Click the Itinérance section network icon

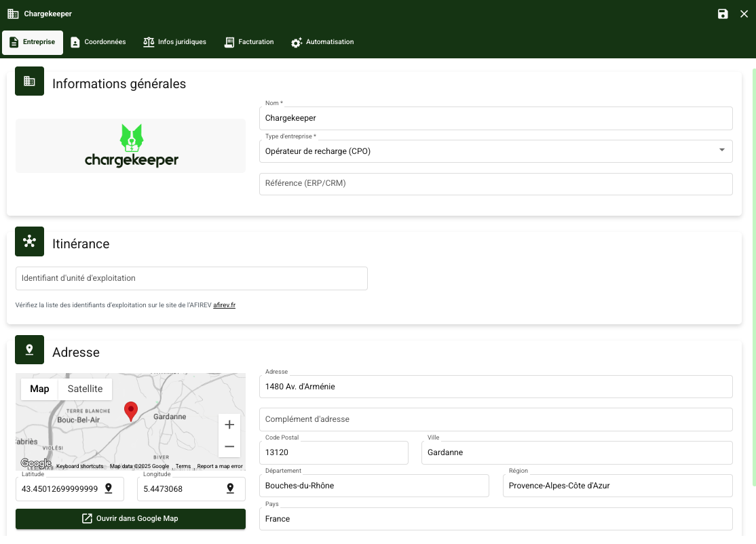tap(29, 241)
